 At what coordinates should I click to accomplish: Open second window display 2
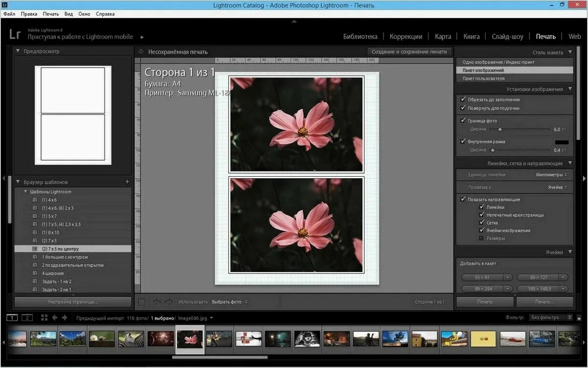click(27, 318)
